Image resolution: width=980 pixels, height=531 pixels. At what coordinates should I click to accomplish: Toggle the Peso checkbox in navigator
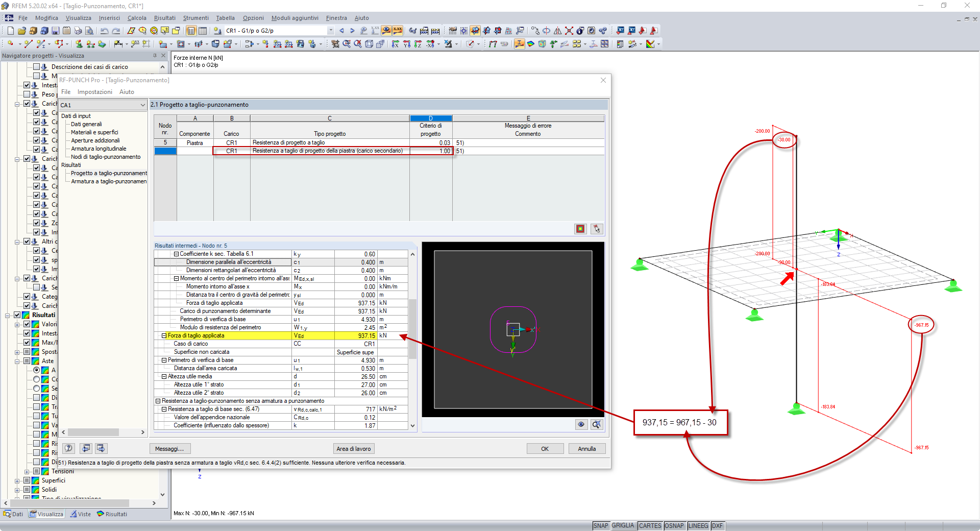27,94
